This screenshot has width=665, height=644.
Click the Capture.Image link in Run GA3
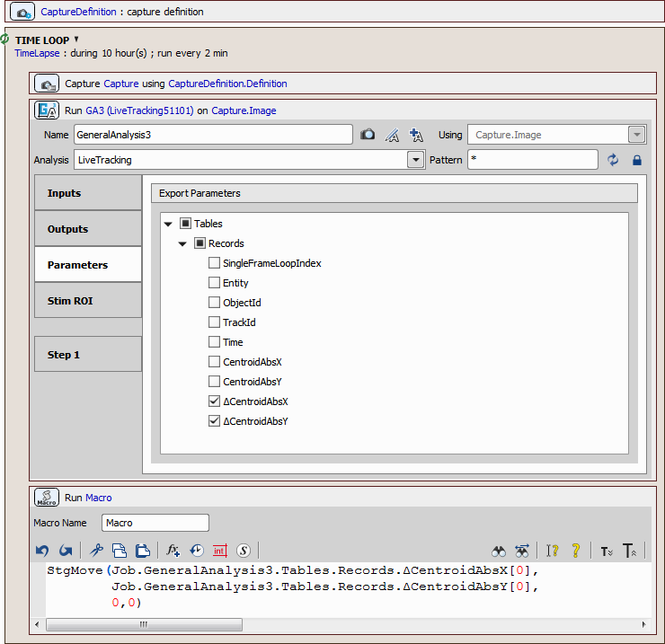(244, 110)
